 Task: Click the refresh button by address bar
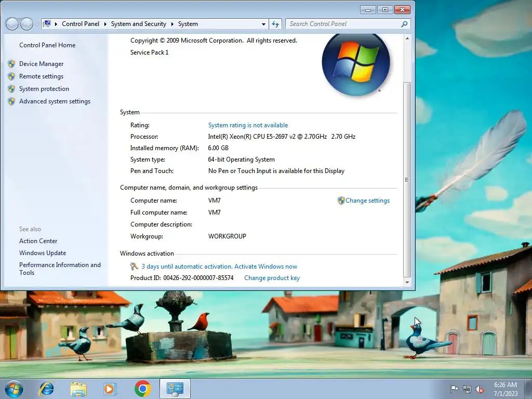(x=275, y=24)
